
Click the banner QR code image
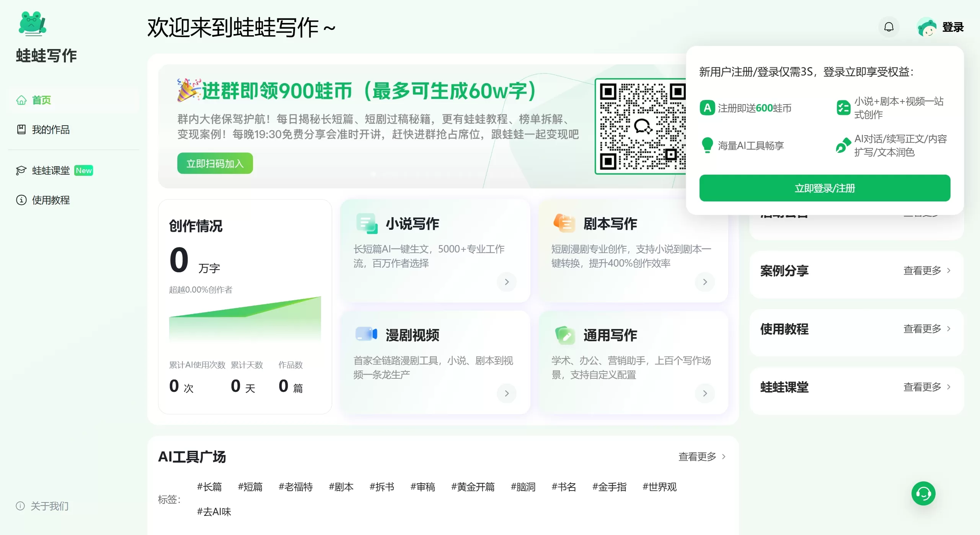641,126
